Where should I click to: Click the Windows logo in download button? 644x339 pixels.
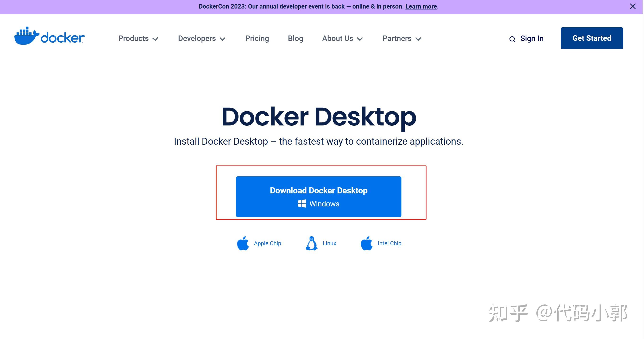click(x=302, y=204)
